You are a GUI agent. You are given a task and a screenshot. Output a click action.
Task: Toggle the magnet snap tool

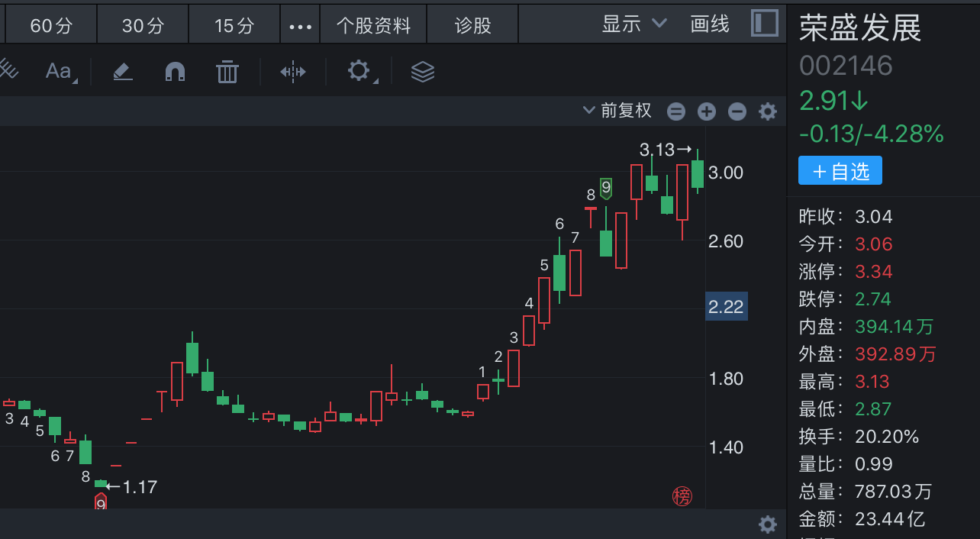(176, 72)
